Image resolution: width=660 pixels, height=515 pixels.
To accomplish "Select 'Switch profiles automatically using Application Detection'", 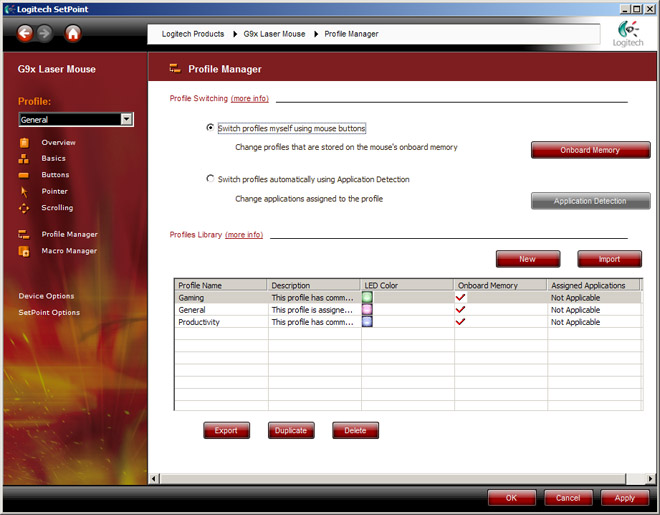I will 210,178.
